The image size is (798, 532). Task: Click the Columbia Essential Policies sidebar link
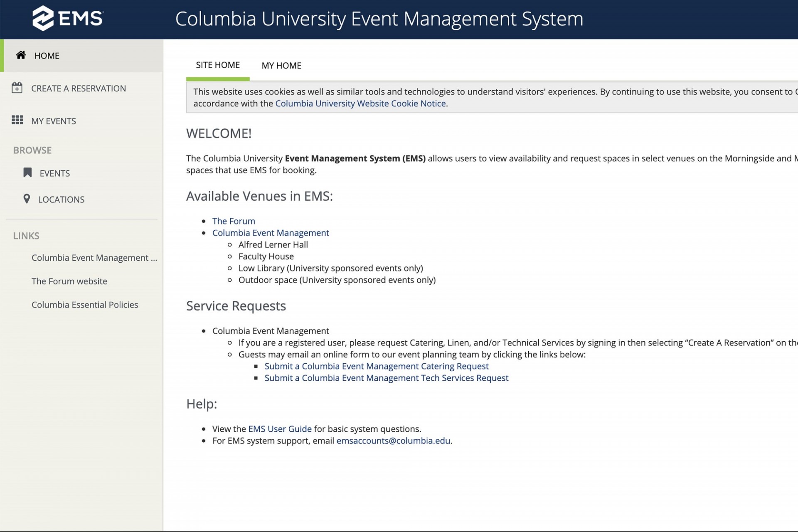coord(85,305)
